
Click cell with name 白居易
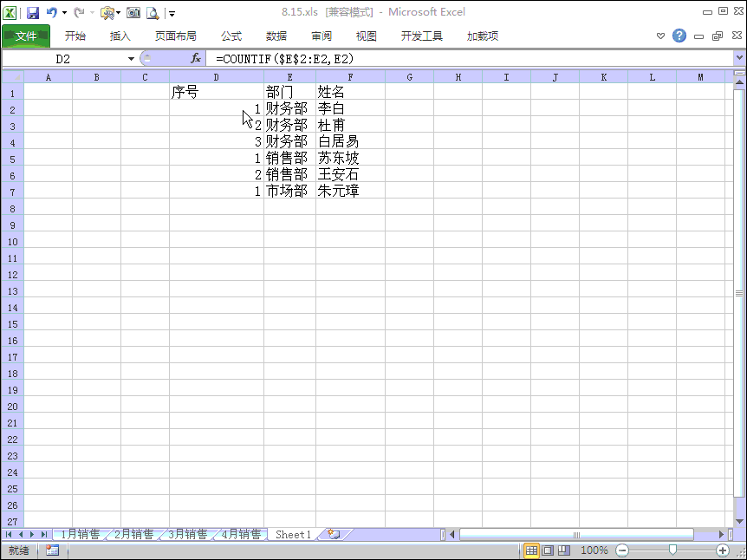pyautogui.click(x=350, y=141)
